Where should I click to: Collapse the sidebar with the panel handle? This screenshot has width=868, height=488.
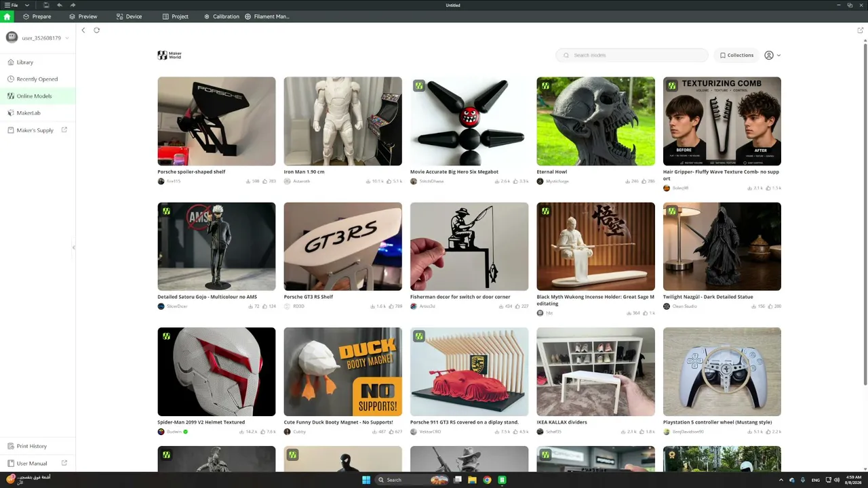click(x=74, y=247)
